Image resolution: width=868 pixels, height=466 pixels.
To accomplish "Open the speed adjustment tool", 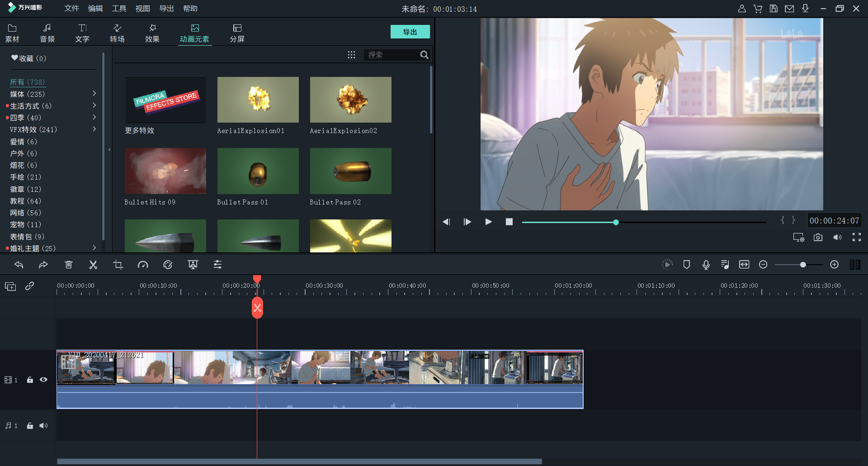I will (143, 265).
